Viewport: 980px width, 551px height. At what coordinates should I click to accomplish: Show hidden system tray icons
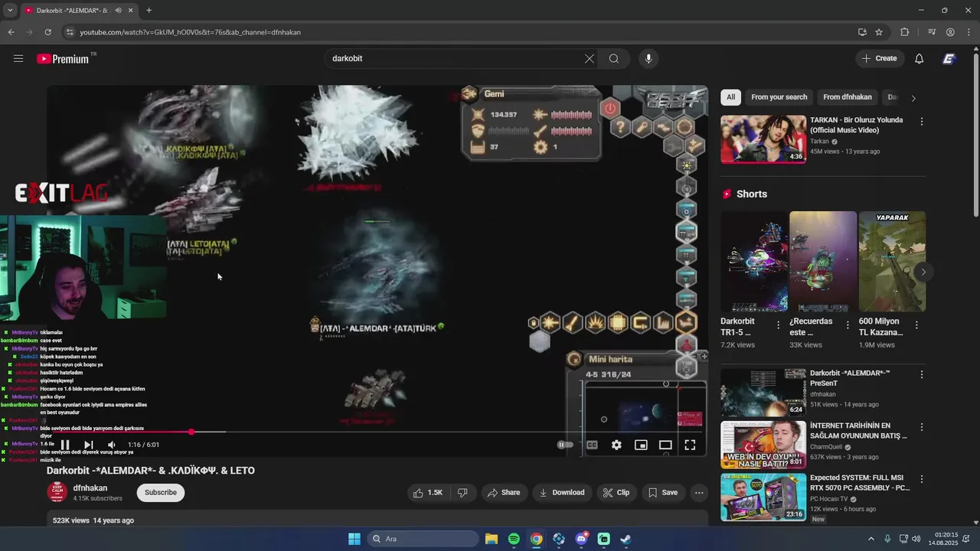871,539
